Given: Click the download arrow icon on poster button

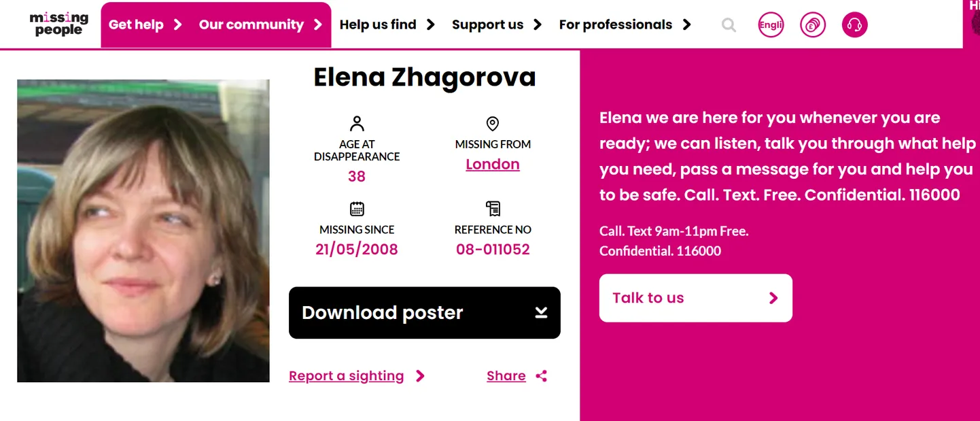Looking at the screenshot, I should click(541, 313).
